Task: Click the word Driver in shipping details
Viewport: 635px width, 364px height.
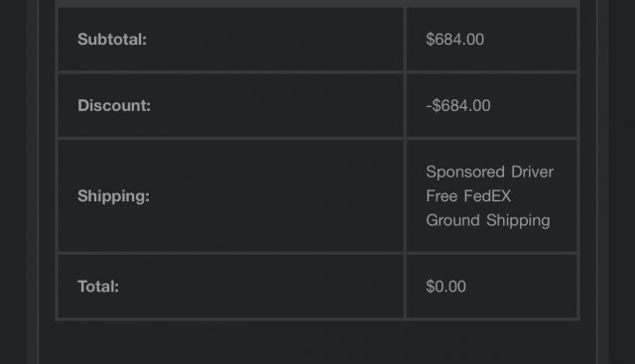Action: [x=532, y=172]
